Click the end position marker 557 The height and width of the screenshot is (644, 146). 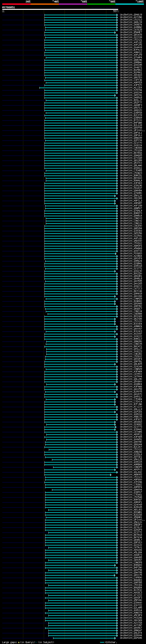click(115, 11)
